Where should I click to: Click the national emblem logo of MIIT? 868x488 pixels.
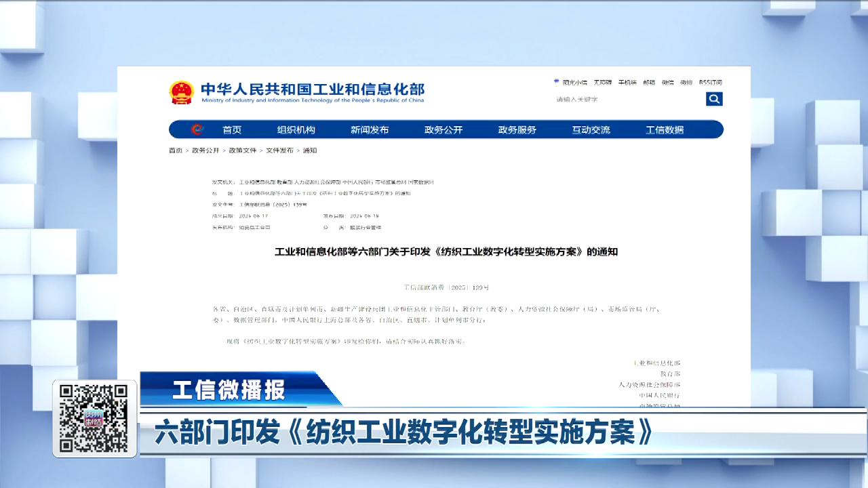point(182,93)
